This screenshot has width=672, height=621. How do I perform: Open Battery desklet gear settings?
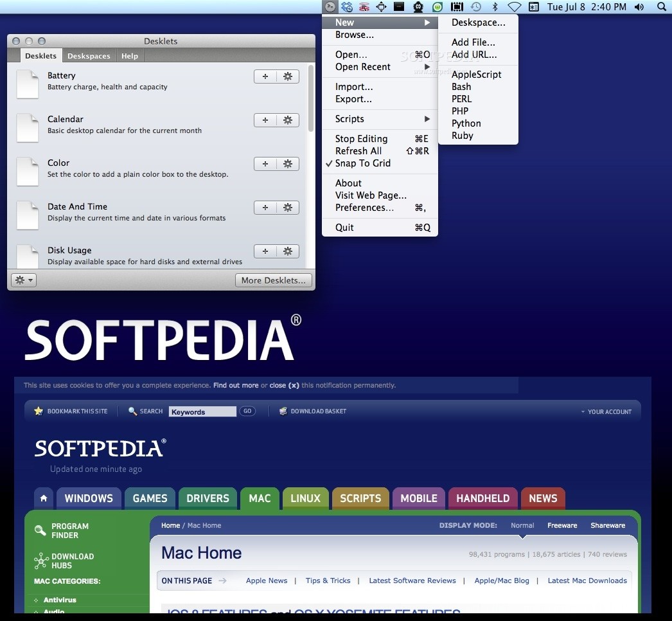pyautogui.click(x=288, y=76)
